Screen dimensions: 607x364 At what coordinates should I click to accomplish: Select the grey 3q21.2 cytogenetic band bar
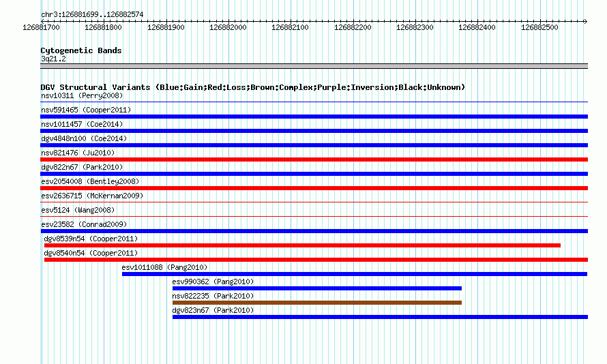314,66
